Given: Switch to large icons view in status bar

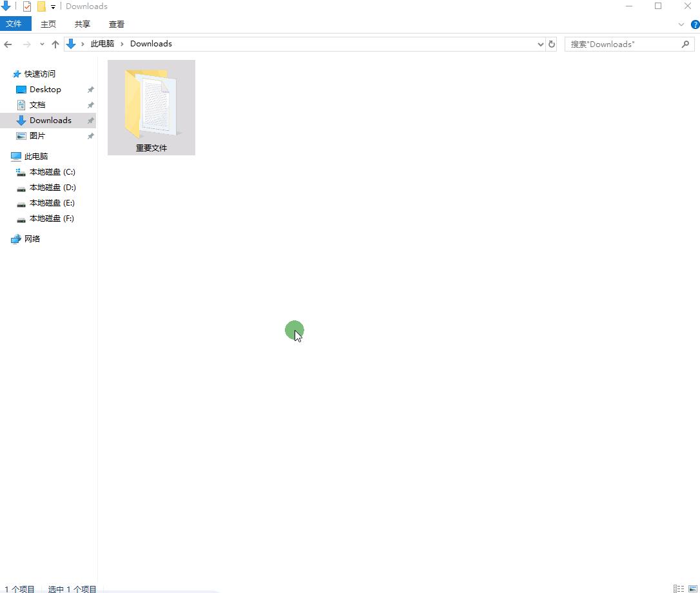Looking at the screenshot, I should tap(693, 589).
